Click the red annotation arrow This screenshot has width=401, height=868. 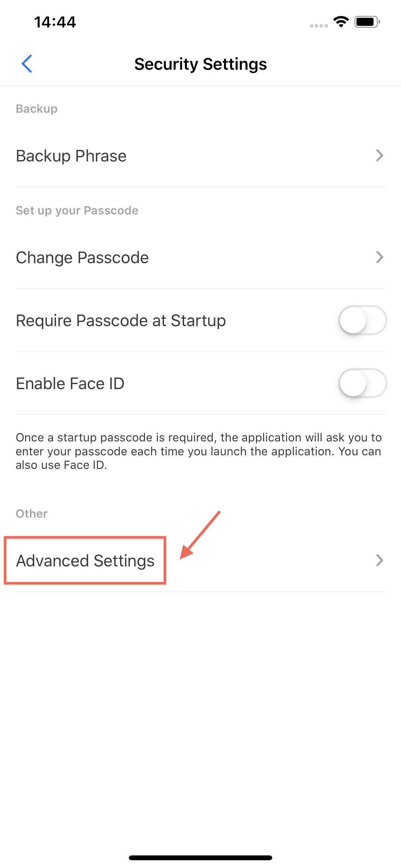tap(200, 535)
